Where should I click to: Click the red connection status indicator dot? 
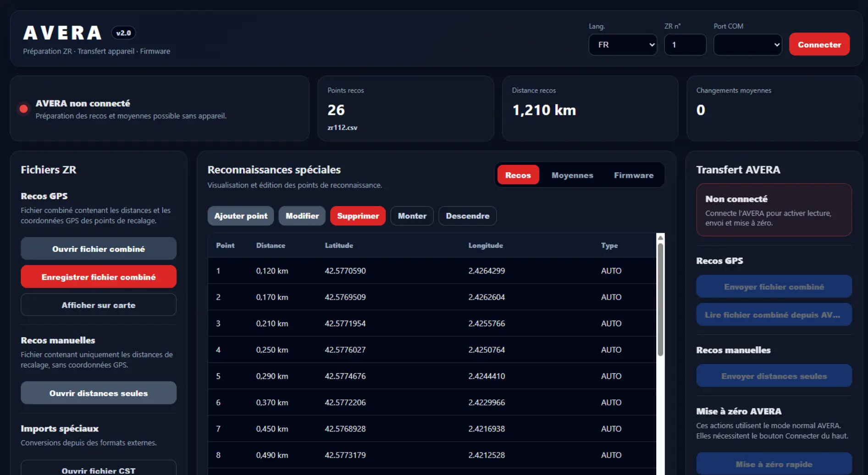point(23,109)
